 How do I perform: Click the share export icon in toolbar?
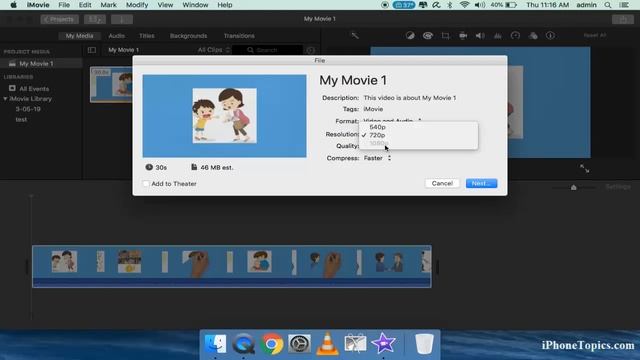tap(623, 19)
